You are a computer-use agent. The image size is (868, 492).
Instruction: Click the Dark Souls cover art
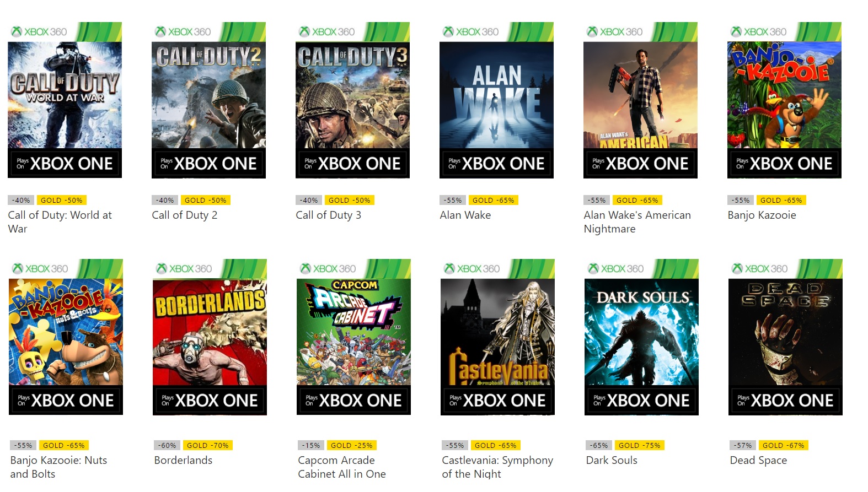[641, 337]
